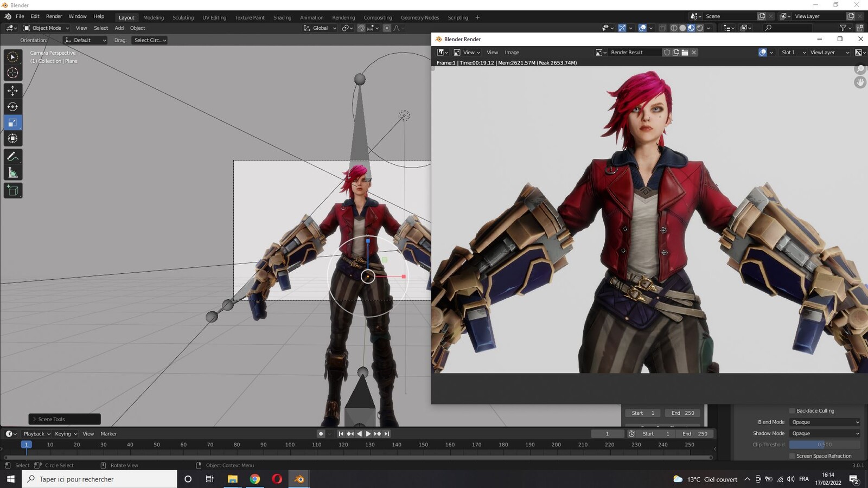Click the new image icon next to Render Result
The height and width of the screenshot is (488, 868).
click(676, 53)
